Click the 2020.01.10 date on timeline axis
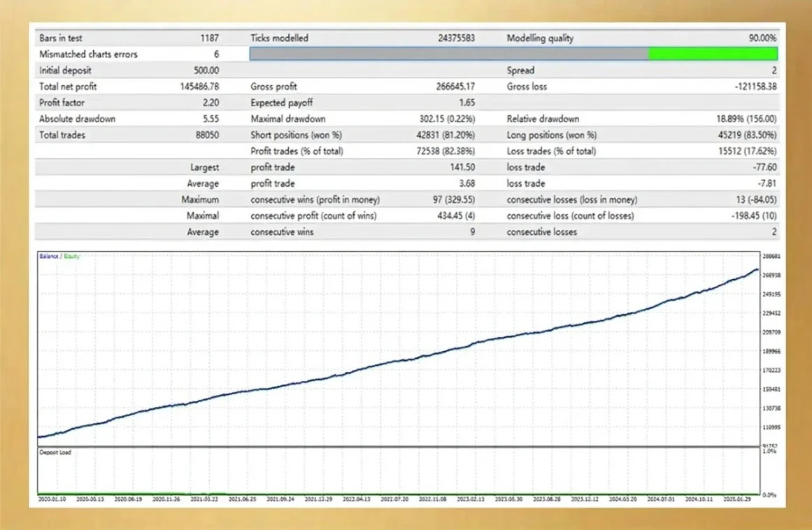The height and width of the screenshot is (530, 812). (x=52, y=500)
